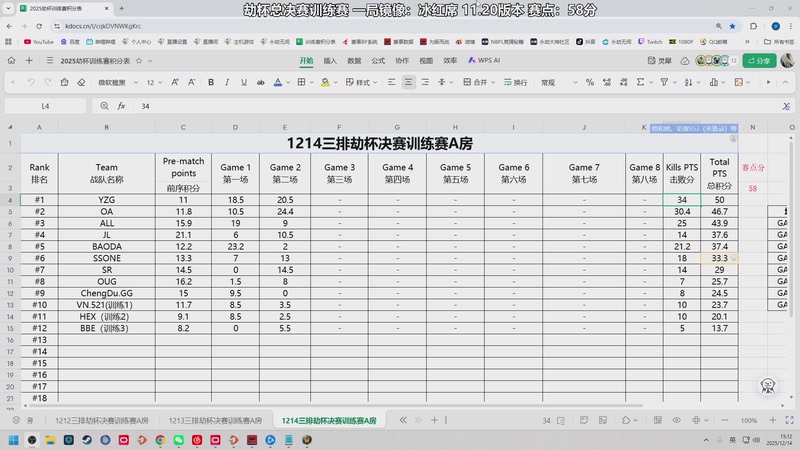Click the fullscreen icon in status bar

tap(789, 420)
